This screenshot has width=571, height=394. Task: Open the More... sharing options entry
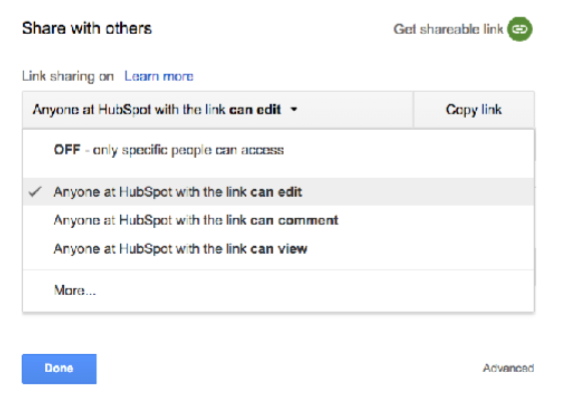click(x=278, y=291)
